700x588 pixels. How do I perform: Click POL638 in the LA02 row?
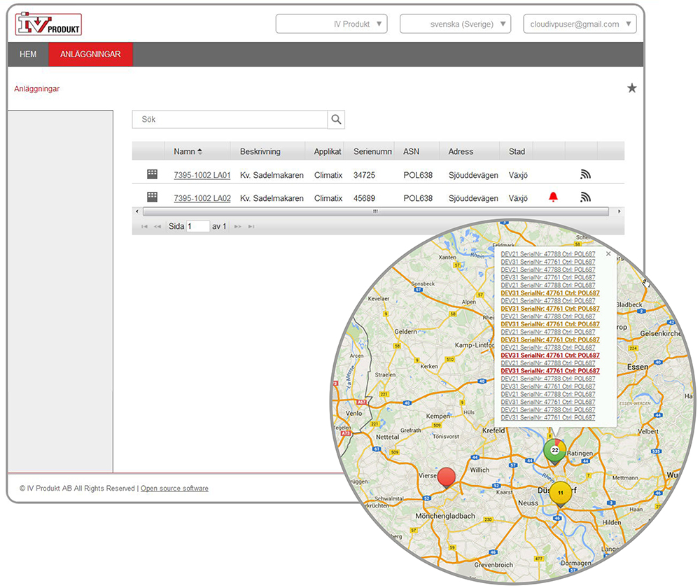pyautogui.click(x=418, y=198)
